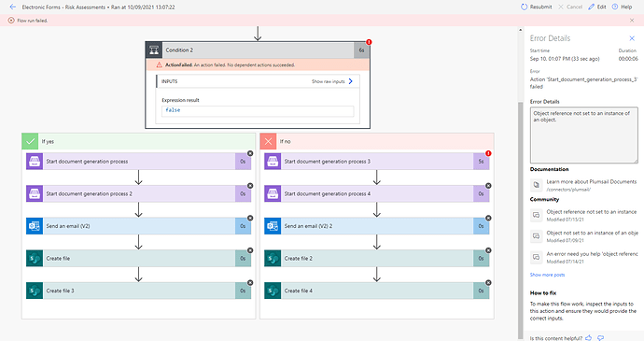Show raw inputs of Condition 2
This screenshot has width=644, height=341.
[332, 81]
